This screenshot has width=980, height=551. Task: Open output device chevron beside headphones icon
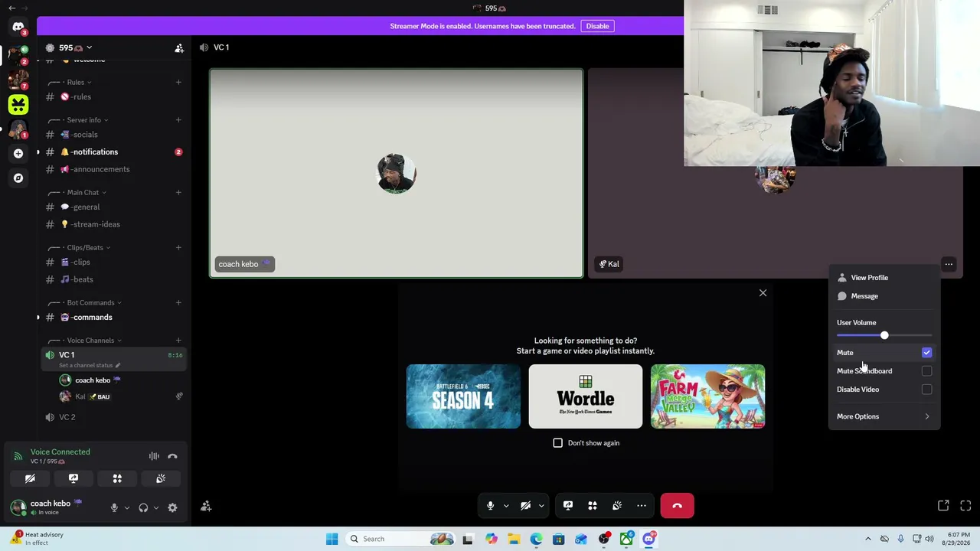coord(155,507)
